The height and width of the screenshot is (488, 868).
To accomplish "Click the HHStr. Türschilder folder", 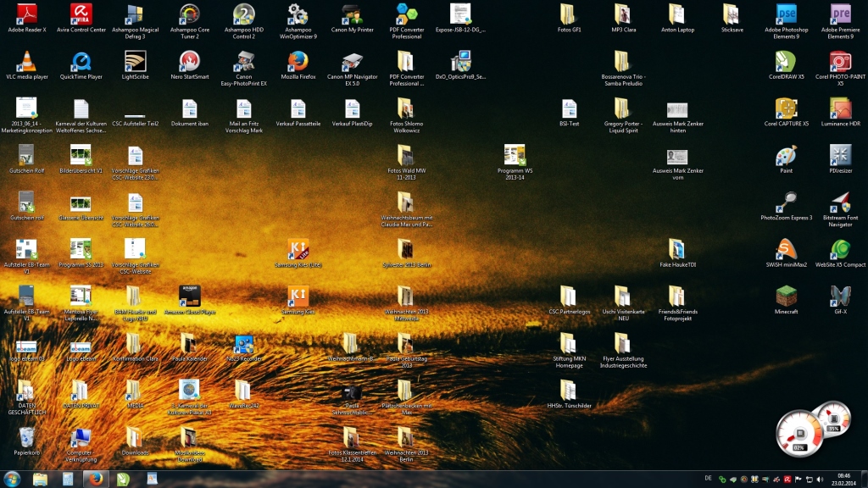I will coord(568,390).
